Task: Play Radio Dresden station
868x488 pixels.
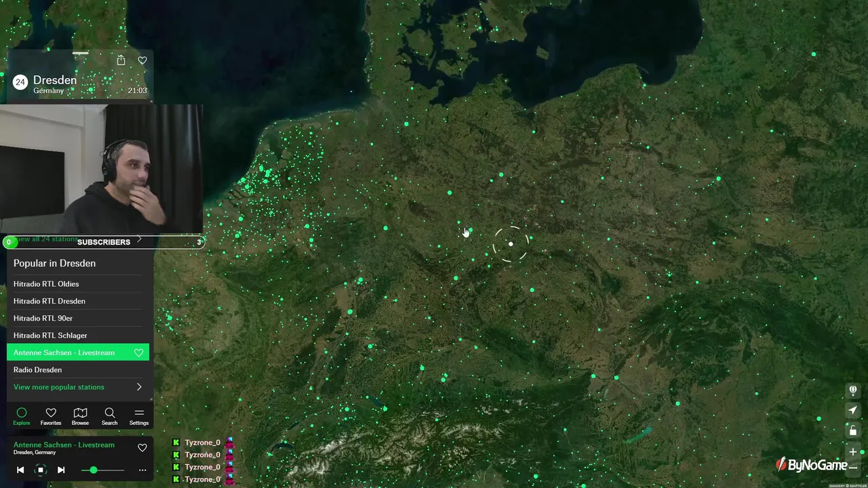Action: tap(78, 369)
